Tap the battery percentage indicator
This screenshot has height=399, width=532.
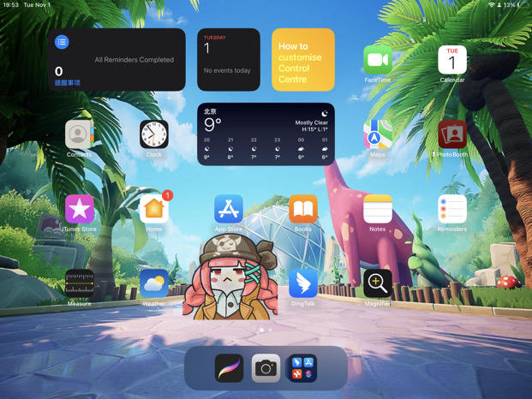(509, 5)
